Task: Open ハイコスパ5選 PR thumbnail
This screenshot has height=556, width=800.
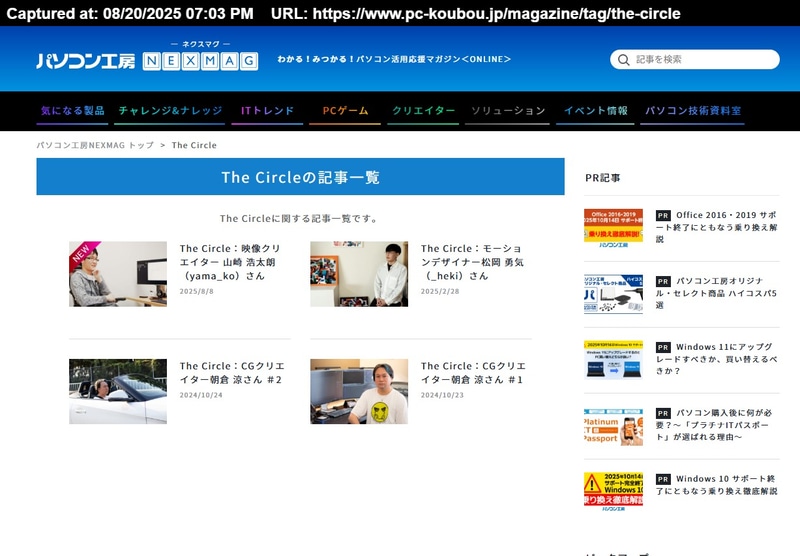Action: (613, 294)
